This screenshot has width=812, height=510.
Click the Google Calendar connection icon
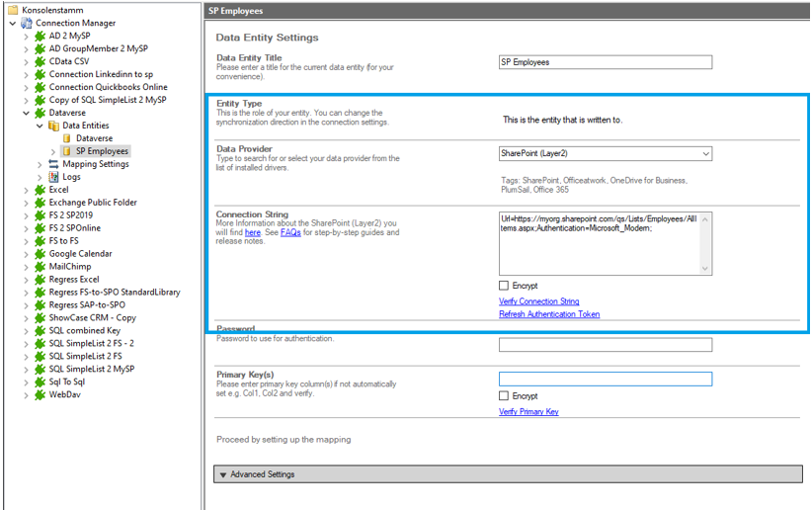coord(40,254)
